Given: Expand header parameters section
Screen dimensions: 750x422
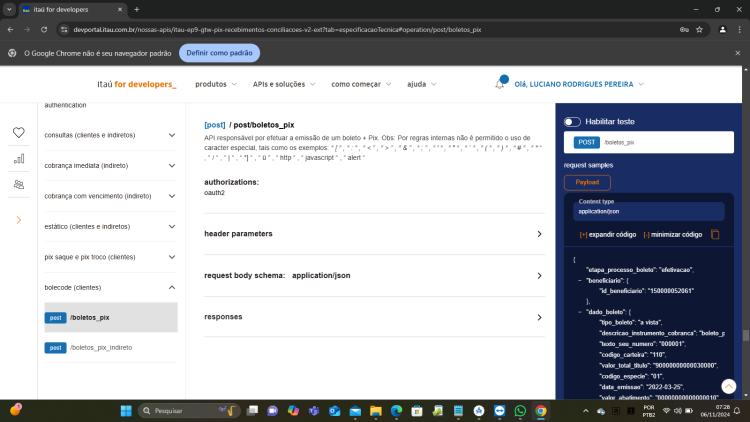Looking at the screenshot, I should coord(374,234).
